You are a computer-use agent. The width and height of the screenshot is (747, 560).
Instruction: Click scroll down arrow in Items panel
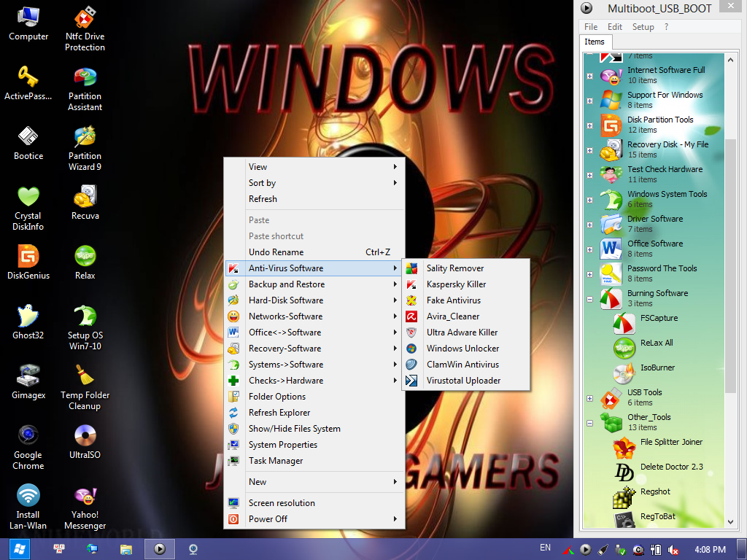[731, 522]
